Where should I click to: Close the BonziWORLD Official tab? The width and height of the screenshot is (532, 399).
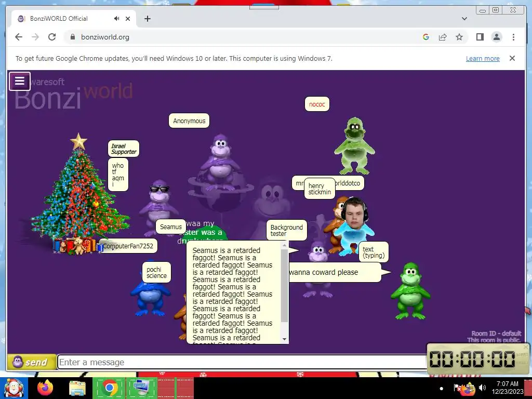128,19
